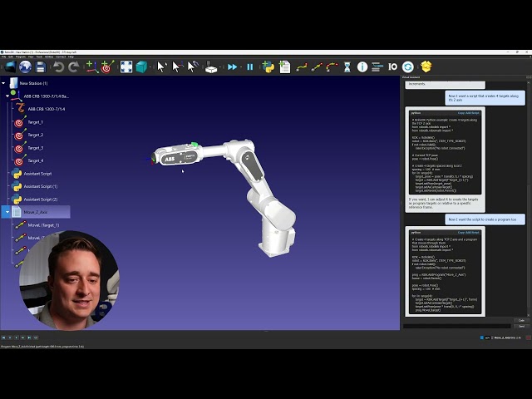
Task: Select Target_3 in the station tree
Action: point(35,148)
